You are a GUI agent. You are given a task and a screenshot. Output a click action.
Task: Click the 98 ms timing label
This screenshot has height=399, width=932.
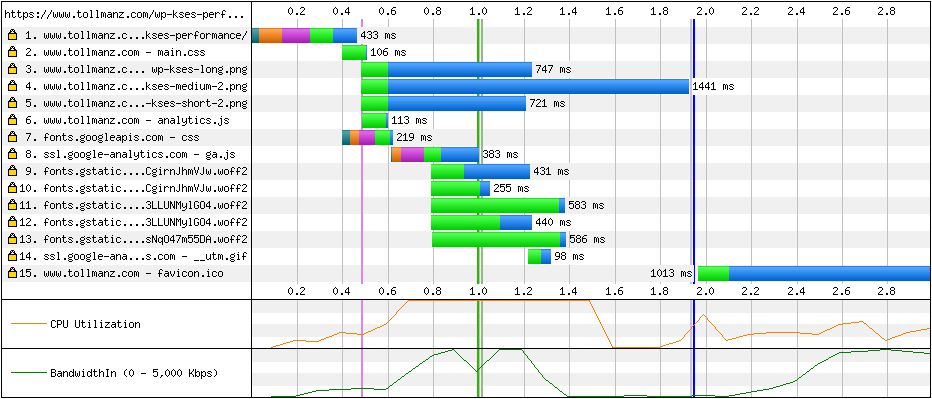pyautogui.click(x=569, y=257)
